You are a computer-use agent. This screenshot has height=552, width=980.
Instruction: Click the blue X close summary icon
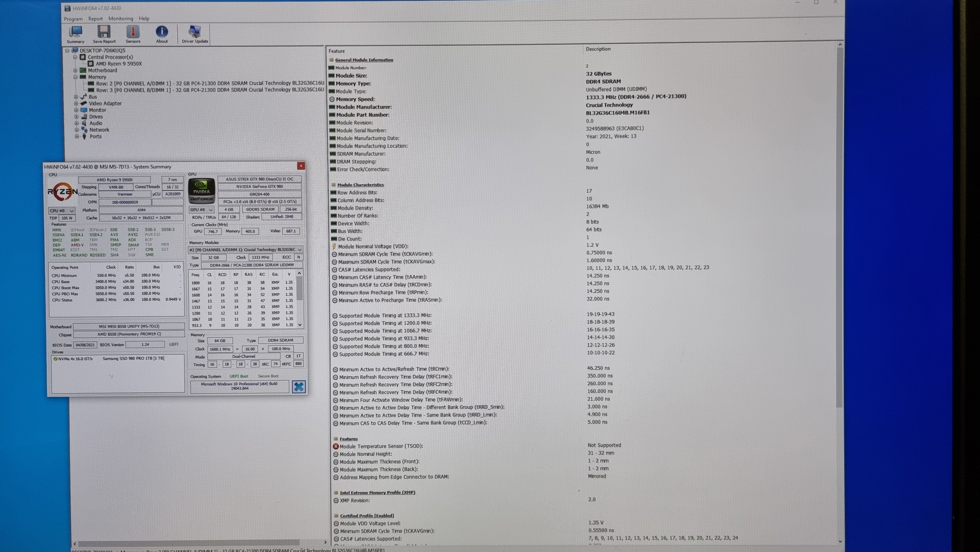click(299, 387)
